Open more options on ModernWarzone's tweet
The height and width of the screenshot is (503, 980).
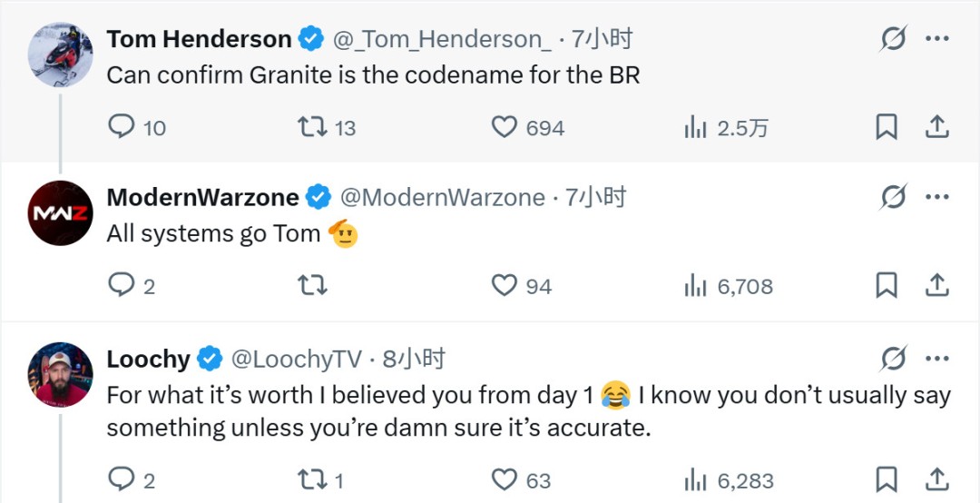tap(936, 197)
